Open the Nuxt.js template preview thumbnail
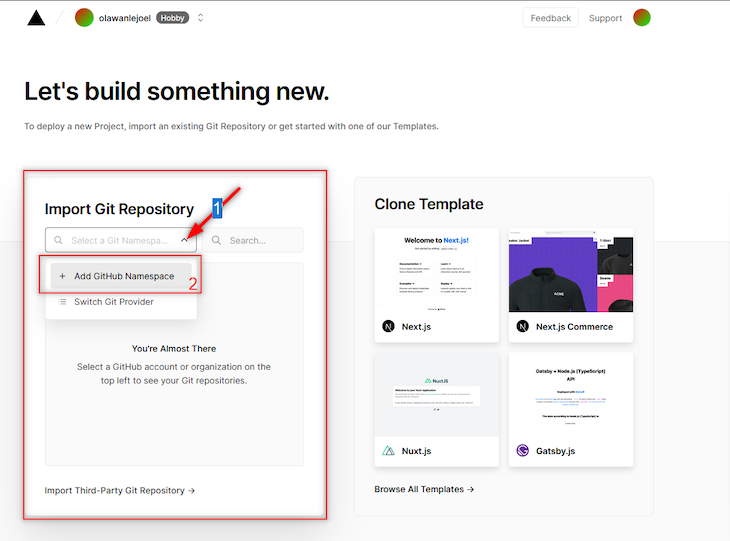Viewport: 730px width, 541px height. pyautogui.click(x=437, y=395)
